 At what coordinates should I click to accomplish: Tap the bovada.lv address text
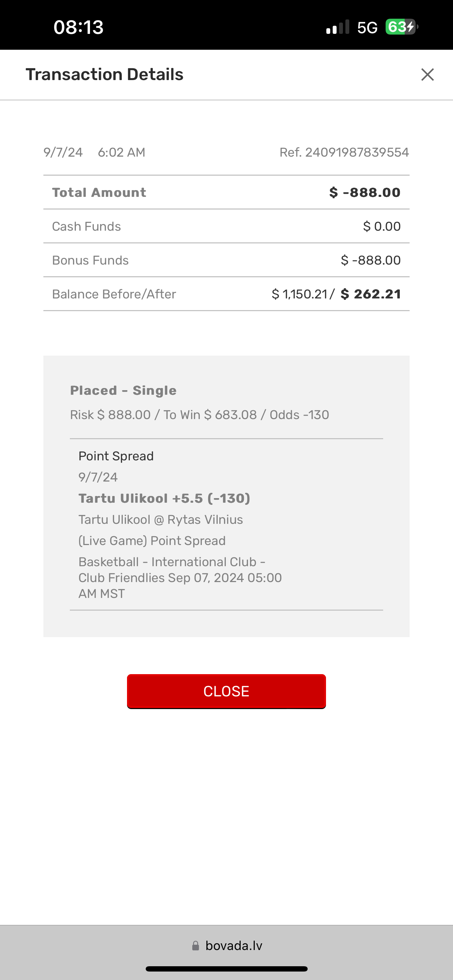tap(234, 946)
